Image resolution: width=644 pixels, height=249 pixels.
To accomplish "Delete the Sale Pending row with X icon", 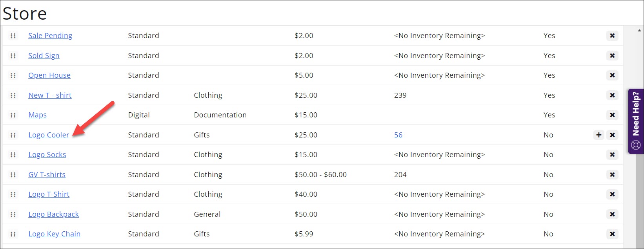I will (612, 36).
